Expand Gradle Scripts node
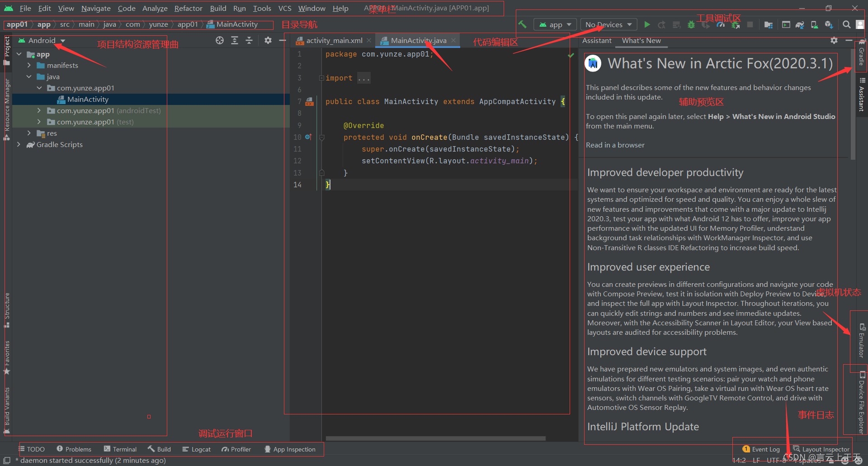The image size is (868, 466). (x=19, y=145)
